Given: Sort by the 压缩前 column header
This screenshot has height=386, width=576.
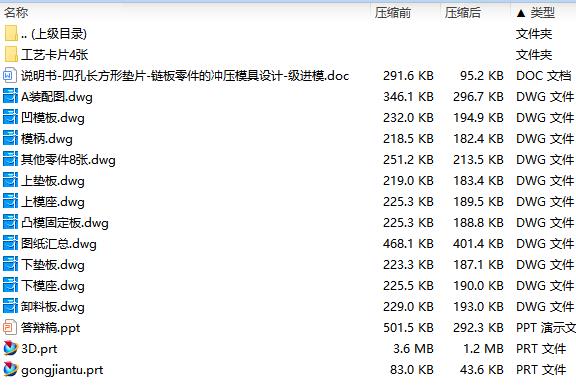Looking at the screenshot, I should [392, 13].
